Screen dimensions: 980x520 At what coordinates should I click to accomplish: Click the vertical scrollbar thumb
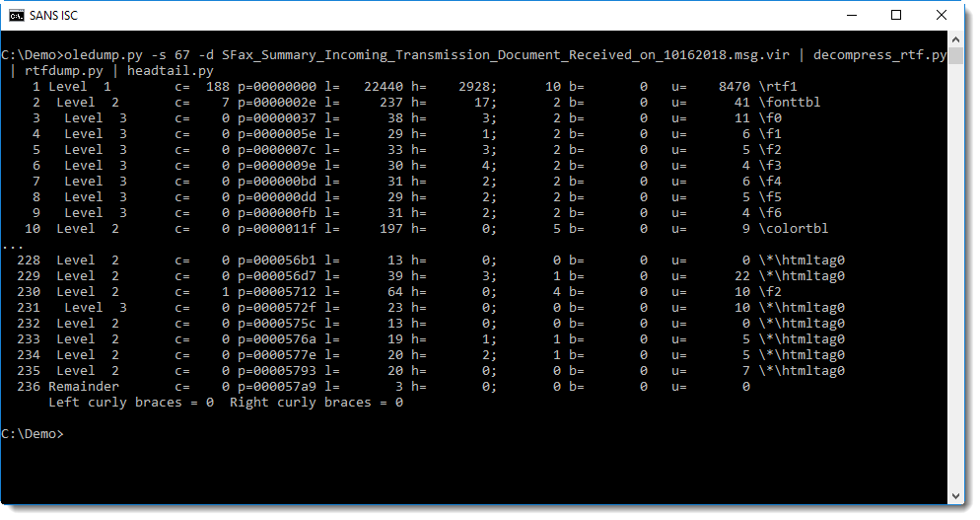(x=955, y=55)
